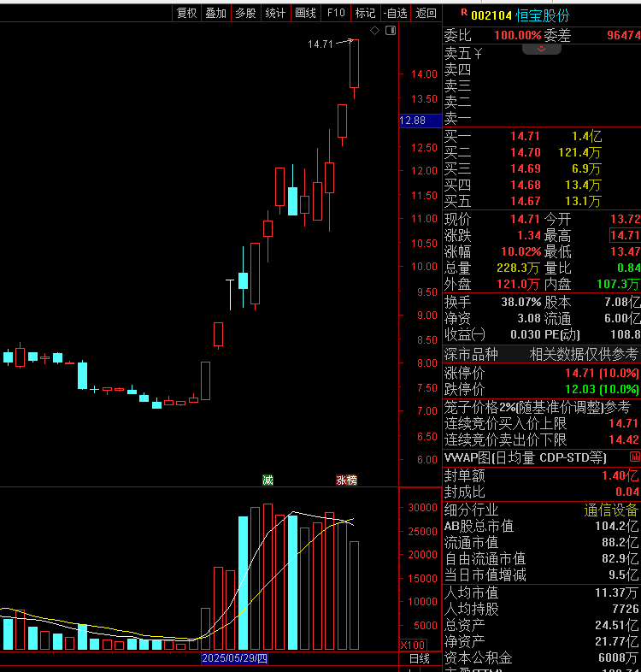Click stock name 恒宝股份
Screen dimensions: 641x672
543,16
